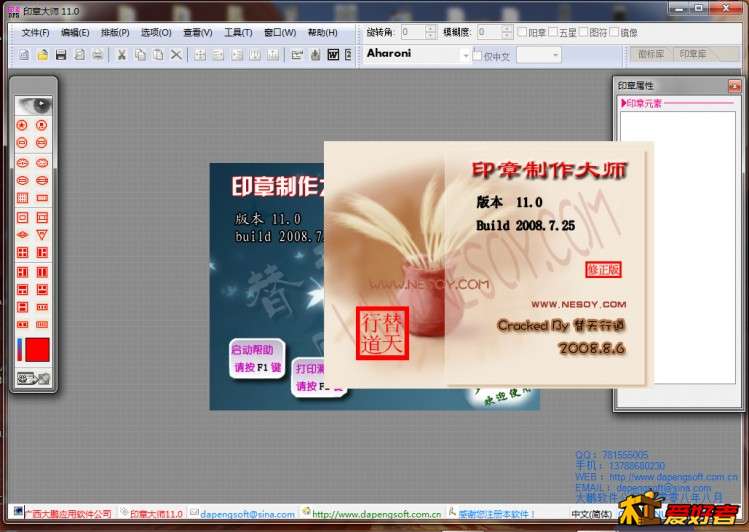Screen dimensions: 749x532
Task: Click the 模糊度 value field
Action: click(x=489, y=32)
